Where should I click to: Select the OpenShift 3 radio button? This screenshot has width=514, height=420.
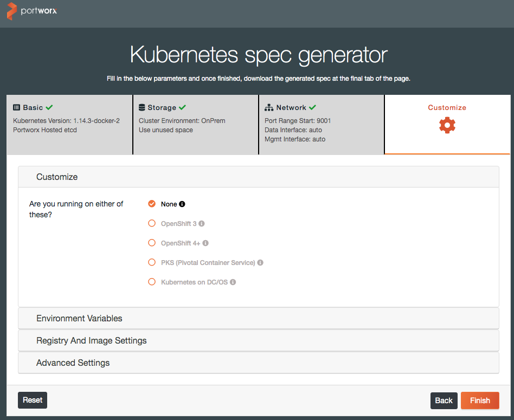click(x=152, y=223)
